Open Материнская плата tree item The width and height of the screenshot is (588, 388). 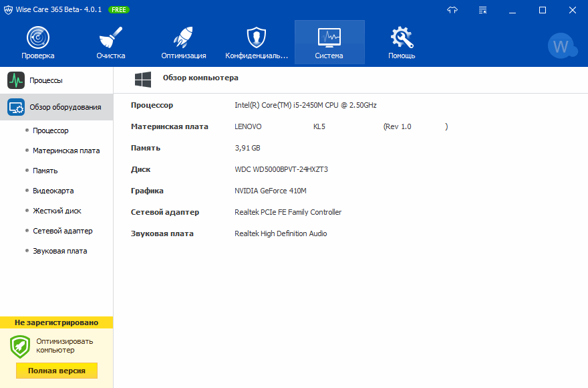pyautogui.click(x=66, y=151)
